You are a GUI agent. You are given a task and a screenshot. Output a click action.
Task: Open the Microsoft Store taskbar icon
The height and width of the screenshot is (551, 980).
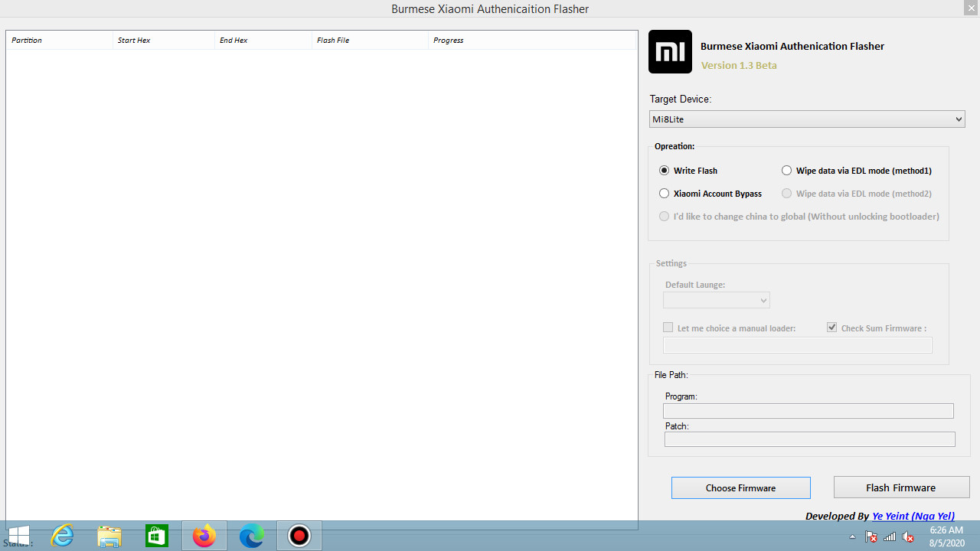tap(156, 536)
